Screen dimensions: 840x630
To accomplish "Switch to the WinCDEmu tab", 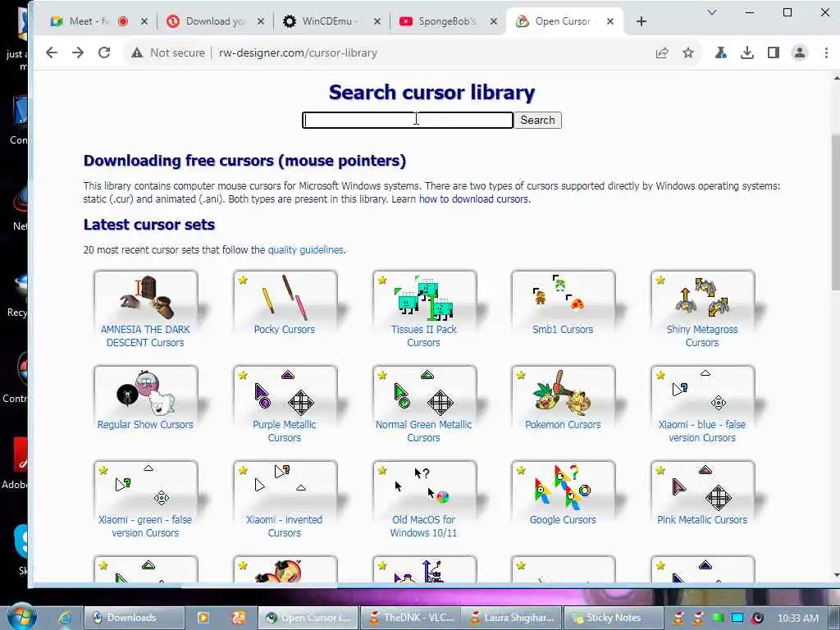I will tap(330, 21).
